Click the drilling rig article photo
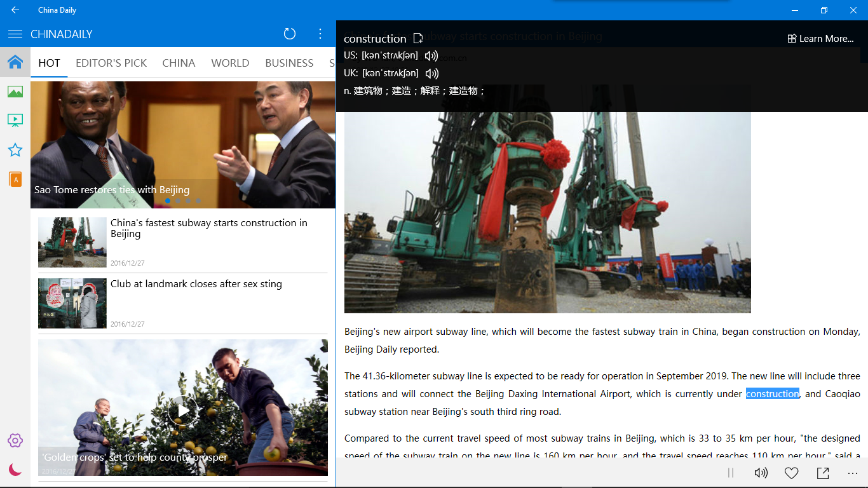 coord(548,212)
